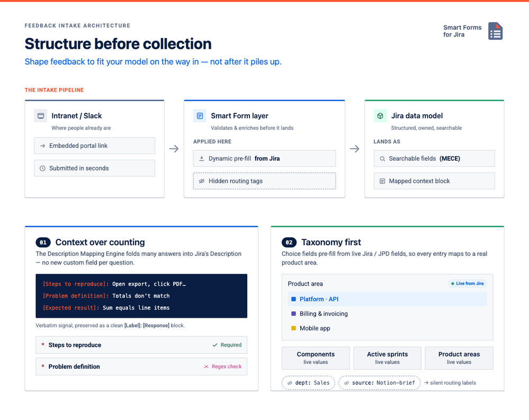Click the Problem definition field row
This screenshot has width=529, height=420.
tap(141, 367)
